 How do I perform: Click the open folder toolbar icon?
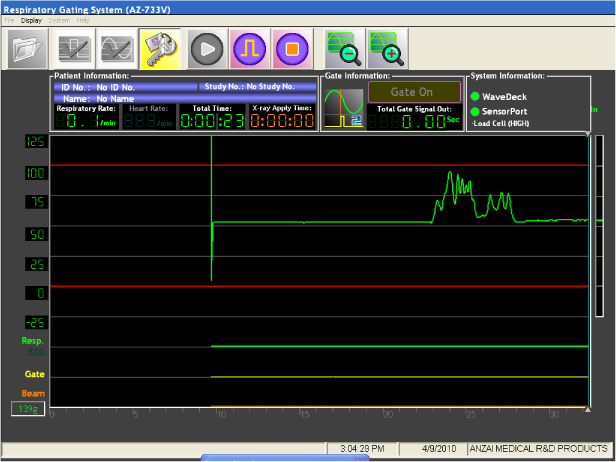pyautogui.click(x=28, y=48)
